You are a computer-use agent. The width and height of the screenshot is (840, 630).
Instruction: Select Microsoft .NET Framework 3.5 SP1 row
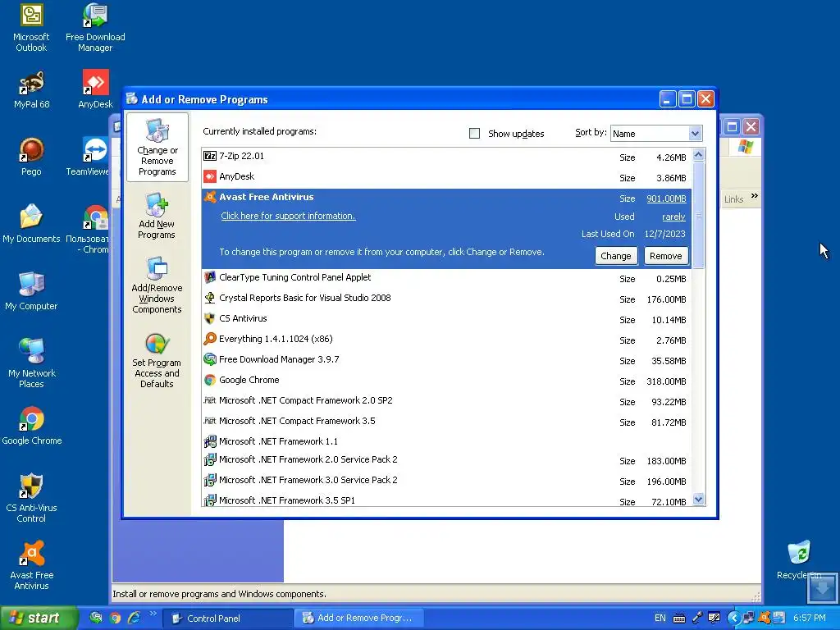[x=447, y=500]
